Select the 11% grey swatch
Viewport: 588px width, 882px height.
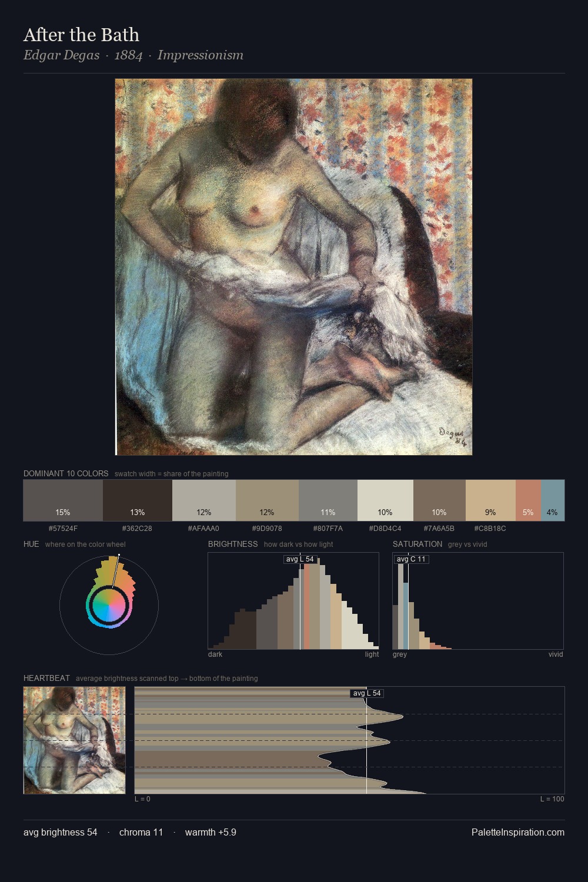(328, 500)
